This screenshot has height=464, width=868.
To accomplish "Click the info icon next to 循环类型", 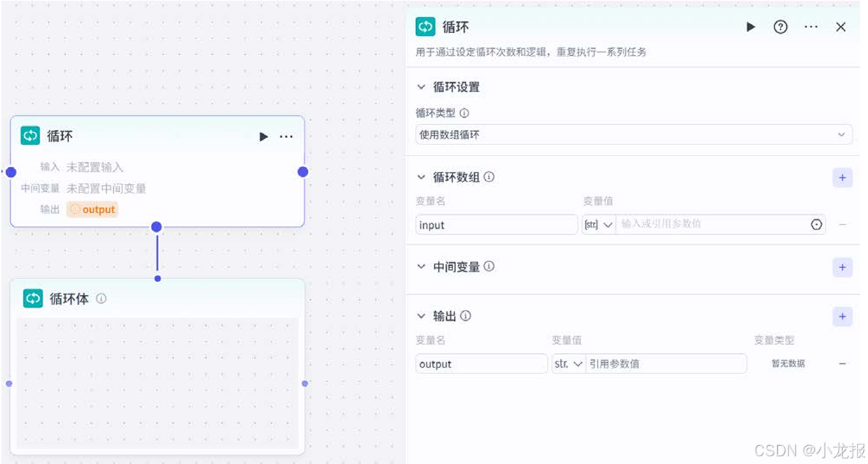I will click(x=464, y=113).
